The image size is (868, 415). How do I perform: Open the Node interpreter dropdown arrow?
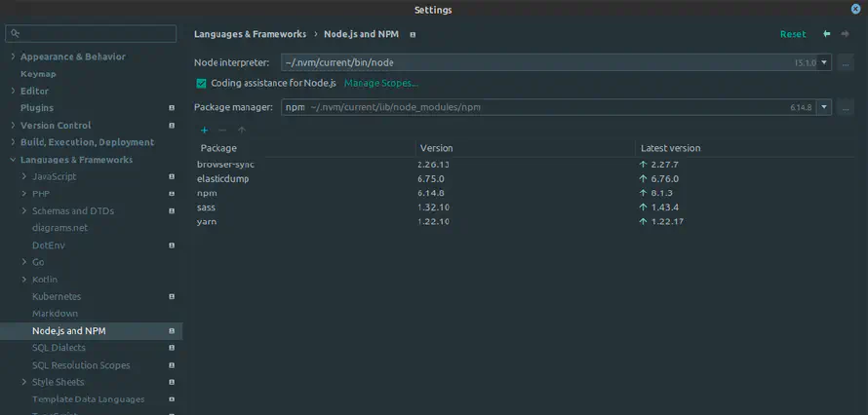pyautogui.click(x=824, y=63)
